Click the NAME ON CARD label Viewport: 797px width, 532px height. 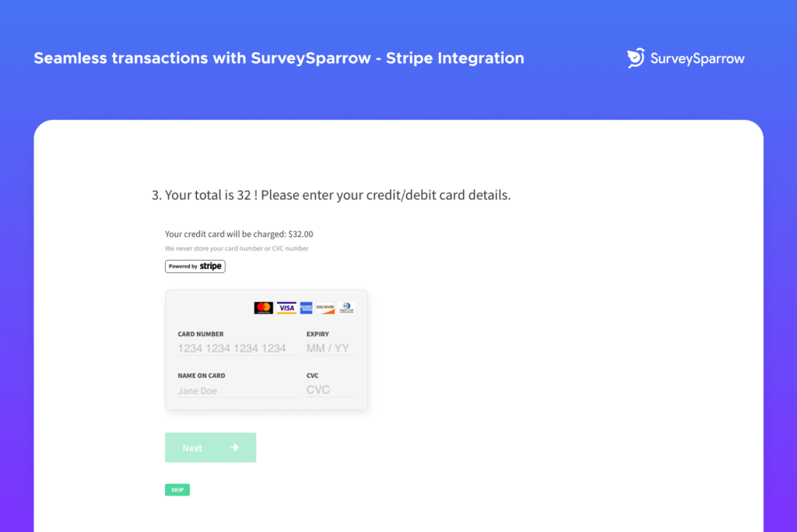point(202,376)
